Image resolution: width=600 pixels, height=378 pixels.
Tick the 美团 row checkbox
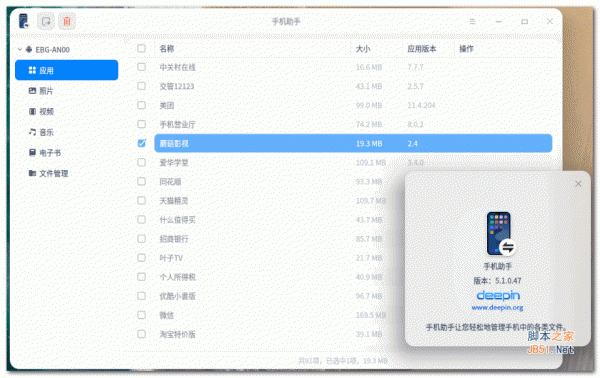tap(142, 105)
